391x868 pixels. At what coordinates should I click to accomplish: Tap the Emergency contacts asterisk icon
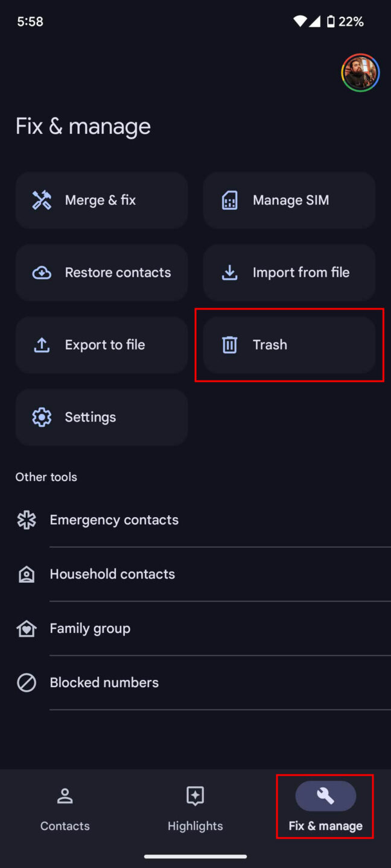click(27, 520)
